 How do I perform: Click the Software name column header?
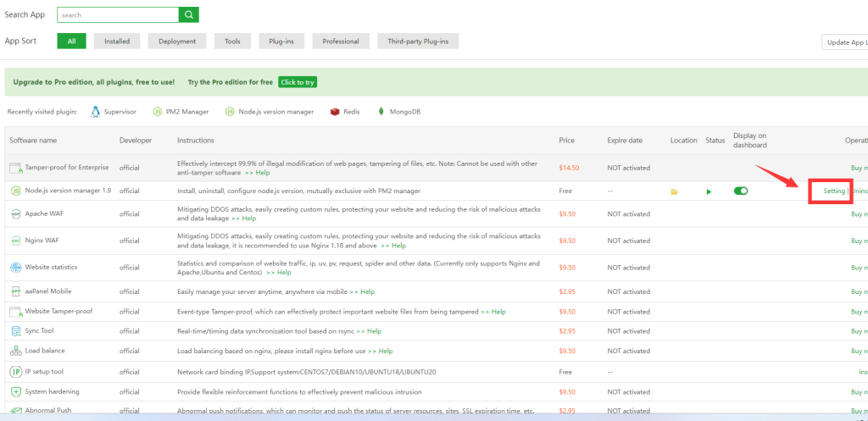click(33, 141)
